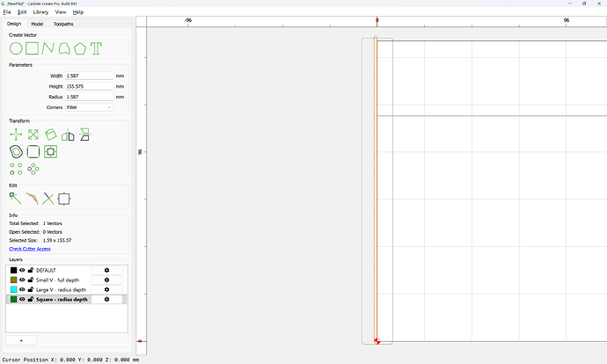Open the Circular Array tool

click(33, 169)
